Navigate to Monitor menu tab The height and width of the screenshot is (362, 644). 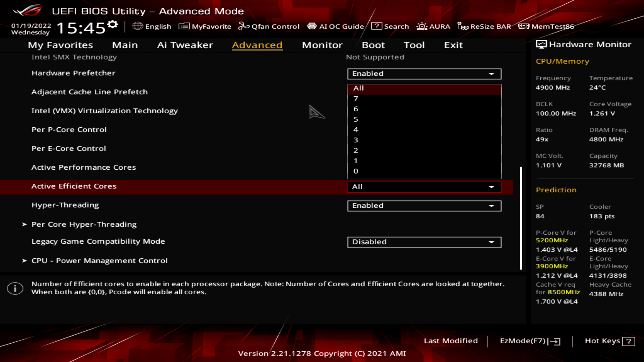point(322,45)
